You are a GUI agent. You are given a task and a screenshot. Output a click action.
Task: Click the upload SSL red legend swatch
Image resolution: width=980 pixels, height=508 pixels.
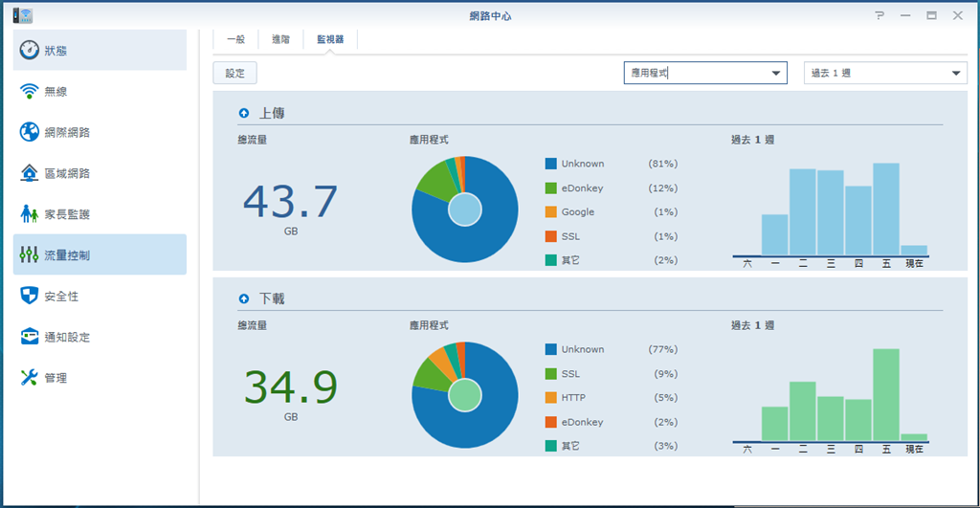550,236
